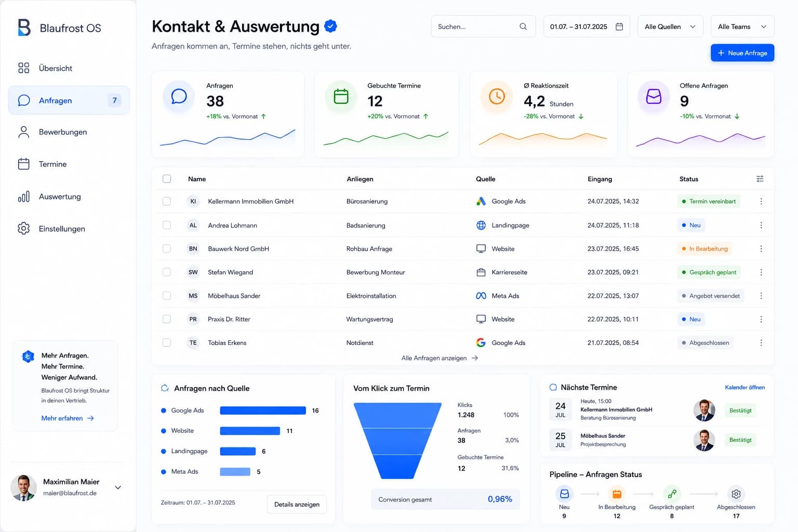798x532 pixels.
Task: Open Einstellungen in the sidebar
Action: 69,229
